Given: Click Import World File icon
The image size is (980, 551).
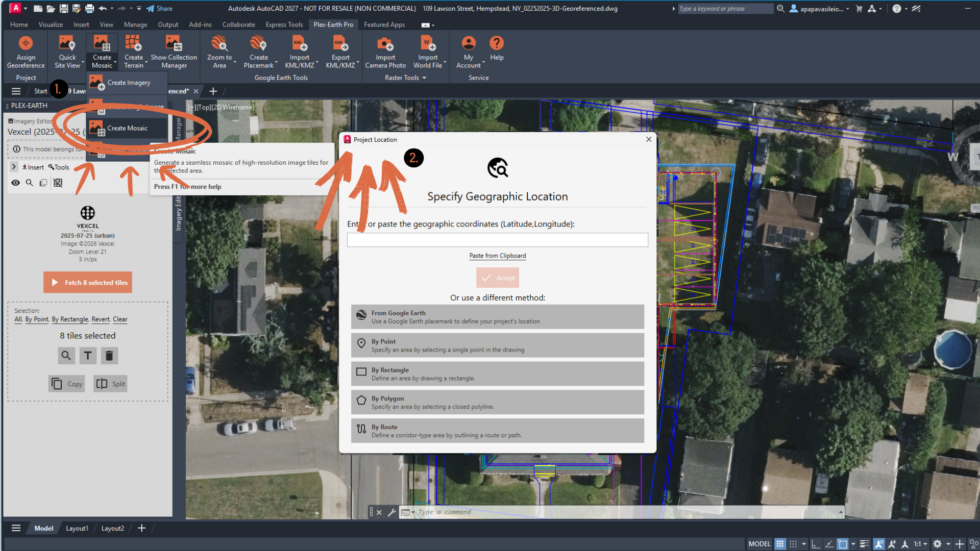Looking at the screenshot, I should (x=428, y=43).
